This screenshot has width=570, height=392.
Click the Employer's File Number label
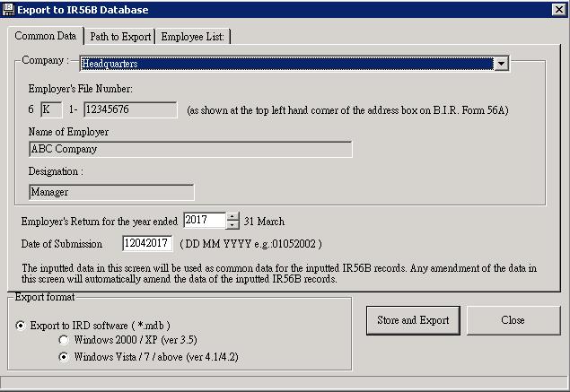80,89
